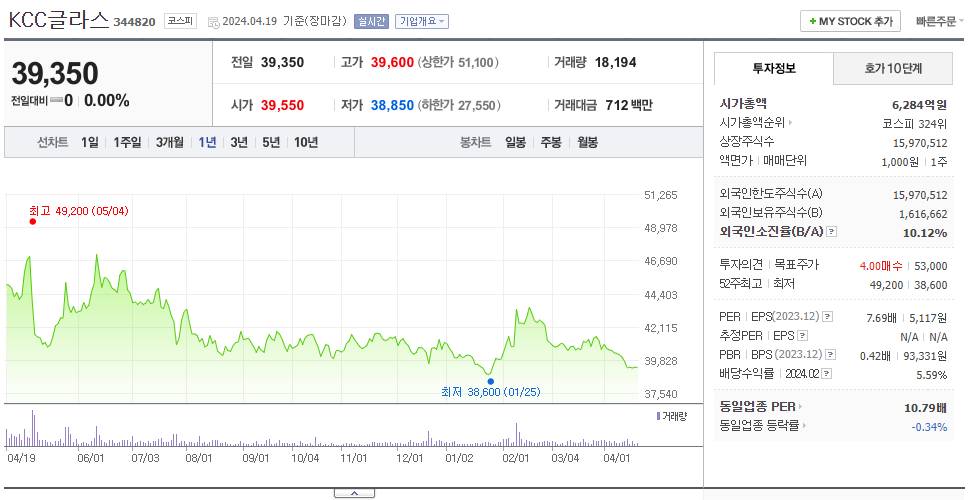
Task: Click the MY STOCK 추가 button
Action: pyautogui.click(x=850, y=21)
